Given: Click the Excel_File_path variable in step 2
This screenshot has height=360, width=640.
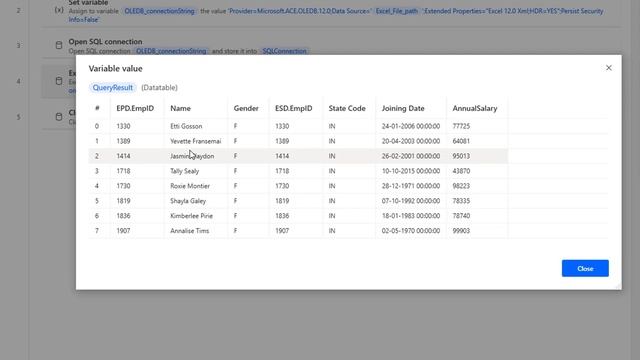Looking at the screenshot, I should coord(397,11).
